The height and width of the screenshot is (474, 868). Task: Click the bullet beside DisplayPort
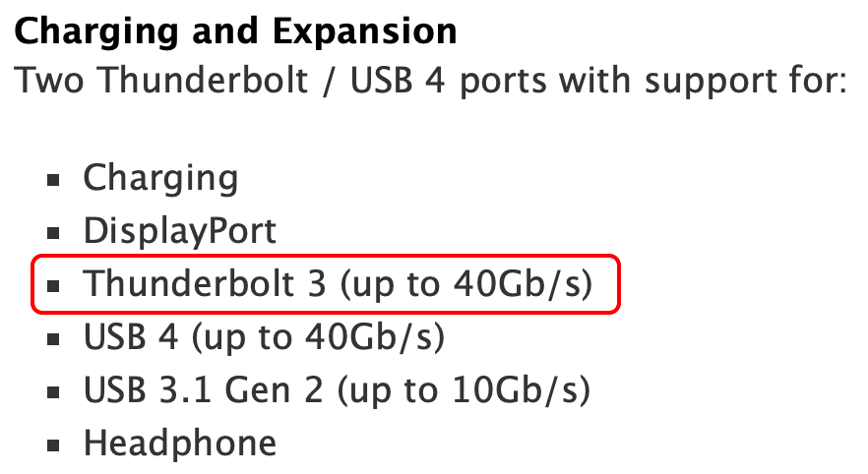click(x=53, y=233)
